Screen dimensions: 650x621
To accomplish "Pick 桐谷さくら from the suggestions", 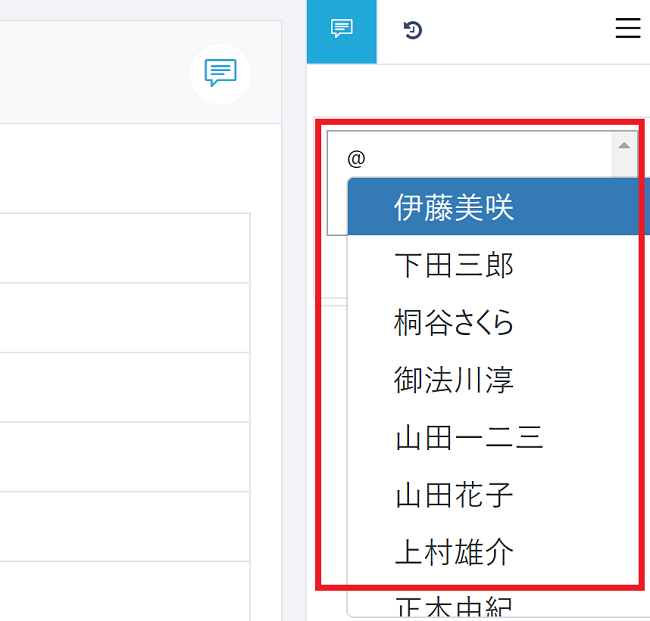I will click(454, 323).
